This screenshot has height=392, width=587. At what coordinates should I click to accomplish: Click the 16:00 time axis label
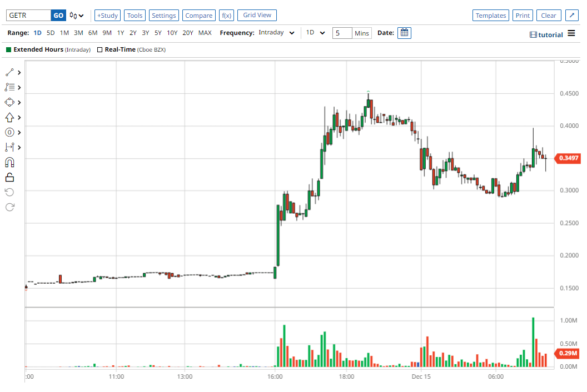[275, 376]
